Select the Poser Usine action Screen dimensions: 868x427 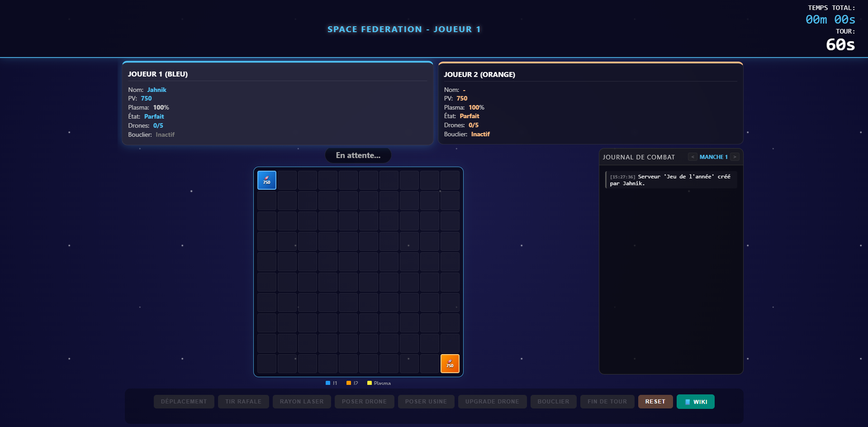tap(426, 401)
